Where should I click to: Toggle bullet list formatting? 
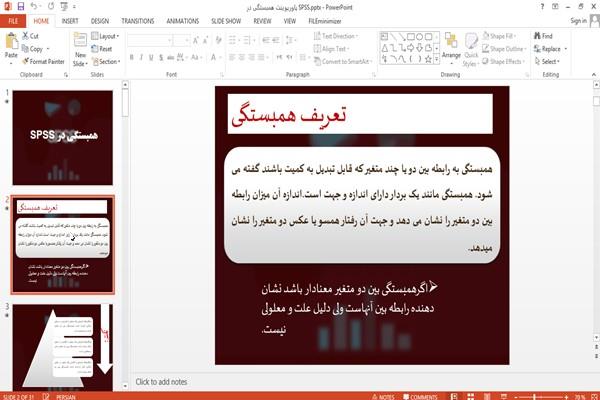pos(233,40)
